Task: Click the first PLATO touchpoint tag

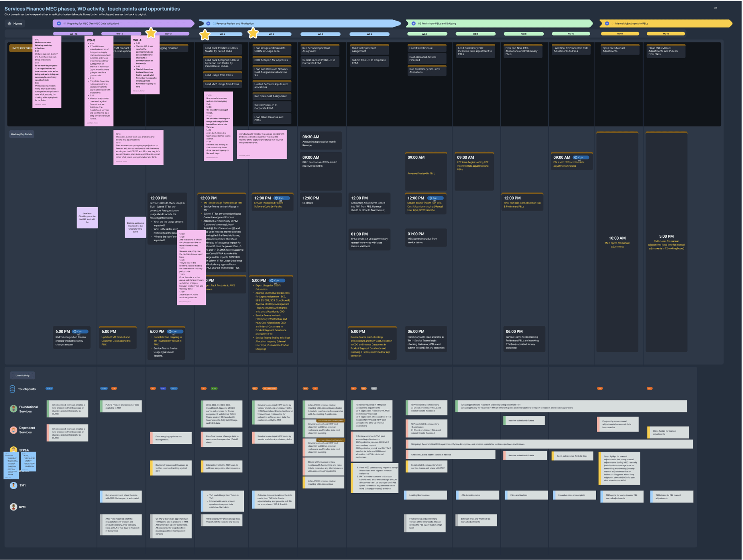Action: pos(49,389)
